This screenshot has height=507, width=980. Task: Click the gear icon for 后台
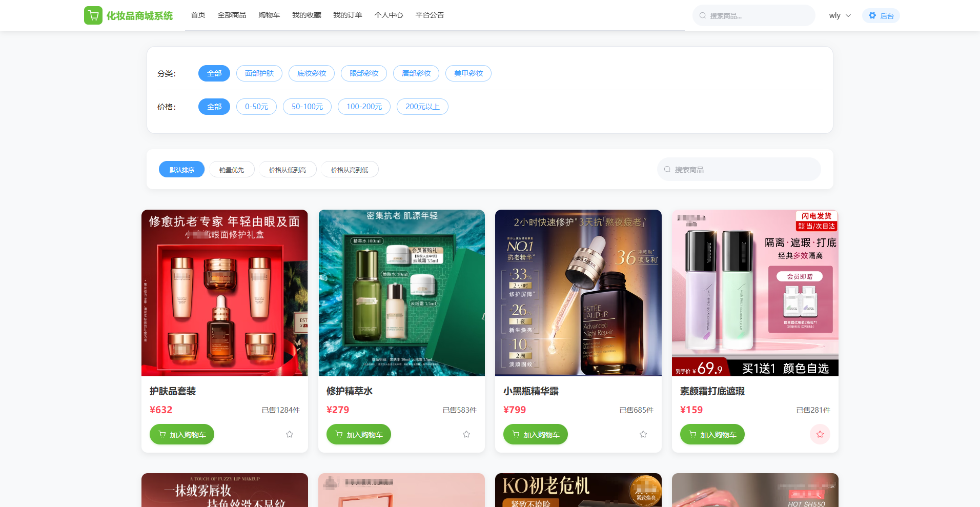(x=872, y=15)
